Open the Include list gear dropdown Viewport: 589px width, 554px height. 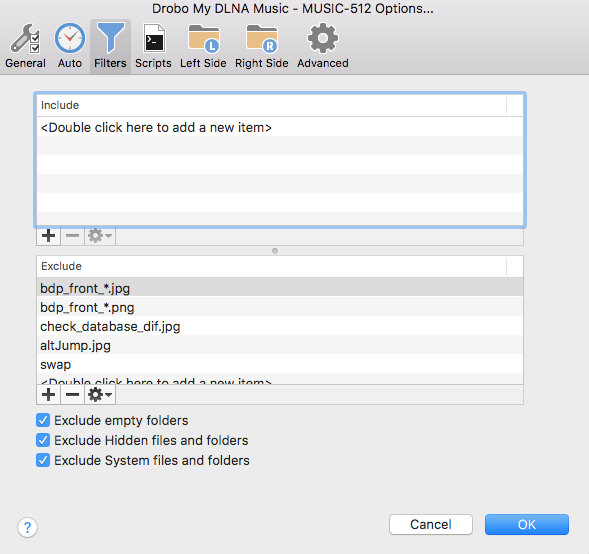tap(100, 236)
